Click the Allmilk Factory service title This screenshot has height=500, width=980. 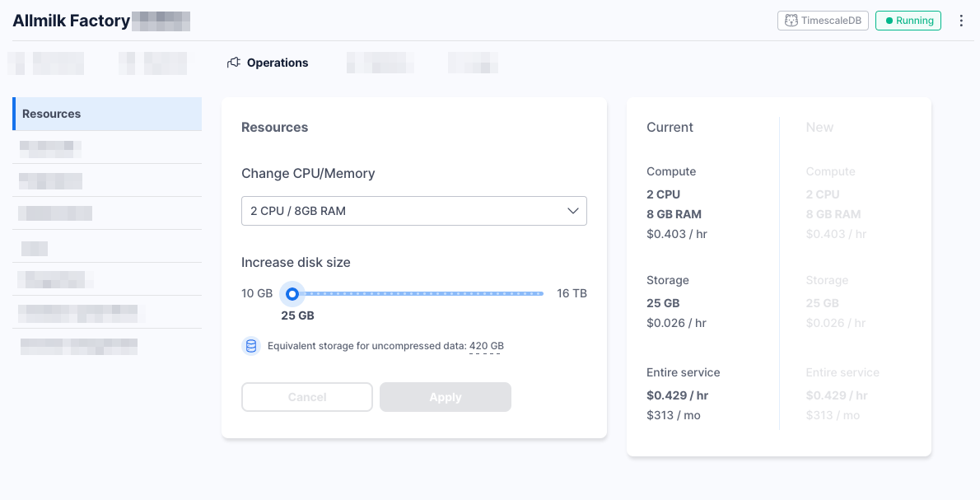(x=72, y=21)
